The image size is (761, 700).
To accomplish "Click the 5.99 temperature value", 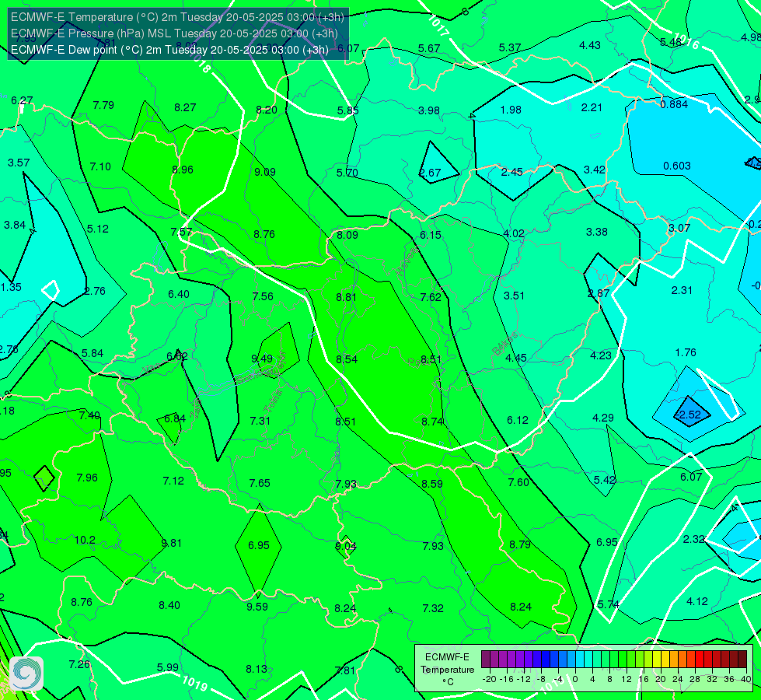I will pyautogui.click(x=168, y=667).
